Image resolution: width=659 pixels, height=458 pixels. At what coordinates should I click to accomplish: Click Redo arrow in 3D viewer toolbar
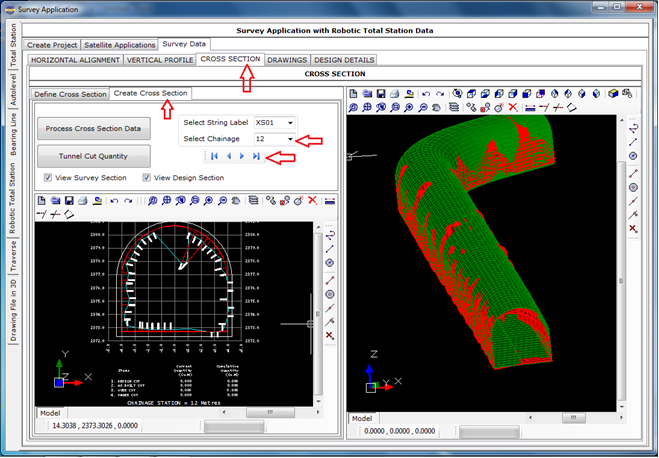tap(440, 94)
